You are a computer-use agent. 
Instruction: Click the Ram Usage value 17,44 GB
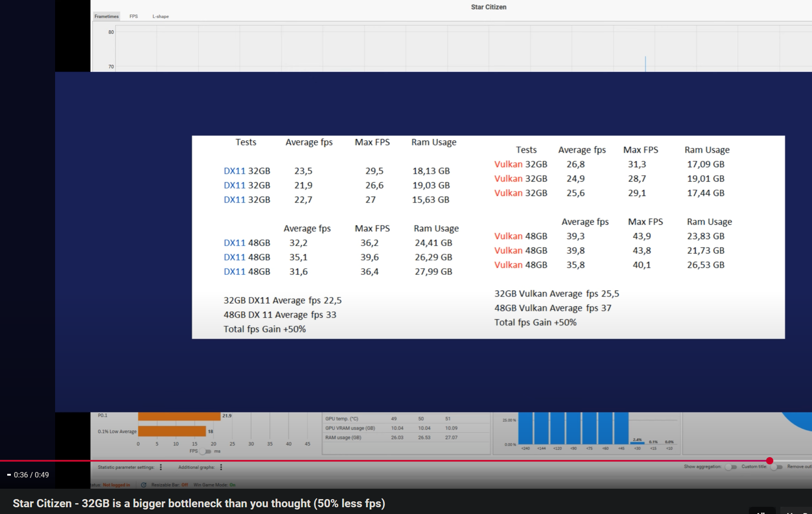706,193
